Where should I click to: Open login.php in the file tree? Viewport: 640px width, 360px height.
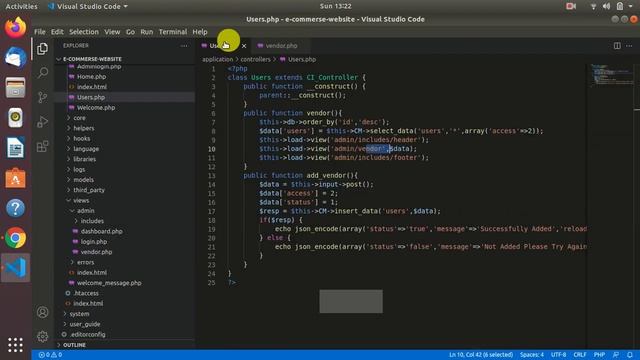pyautogui.click(x=93, y=242)
